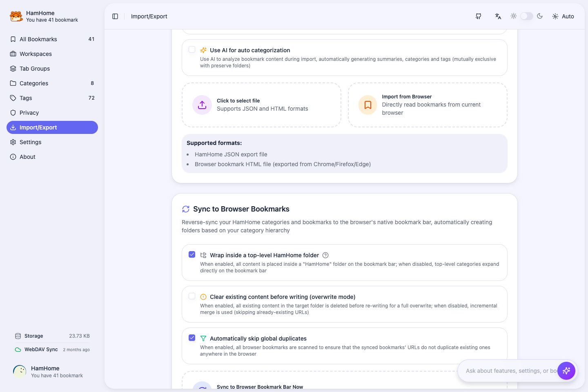This screenshot has width=588, height=392.
Task: Open All Bookmarks in sidebar
Action: 52,39
